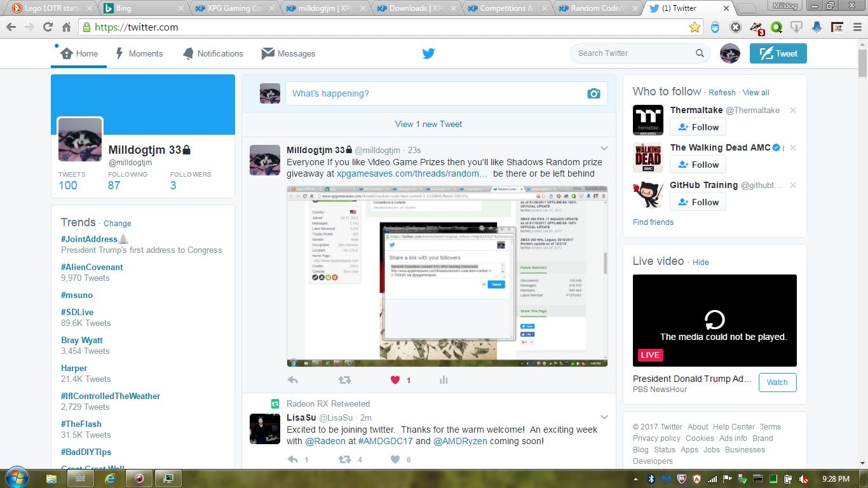Open the LisaSu tweet options chevron
Image resolution: width=868 pixels, height=488 pixels.
tap(604, 417)
